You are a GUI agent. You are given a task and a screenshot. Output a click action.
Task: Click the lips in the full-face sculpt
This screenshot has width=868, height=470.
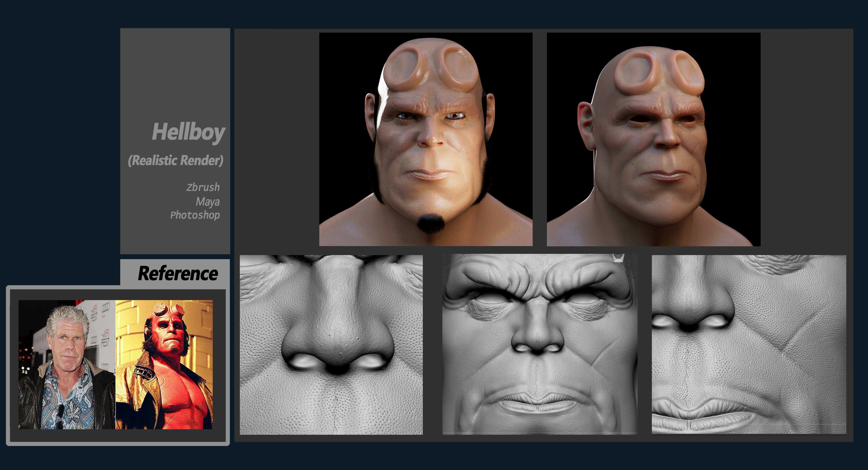[x=537, y=403]
